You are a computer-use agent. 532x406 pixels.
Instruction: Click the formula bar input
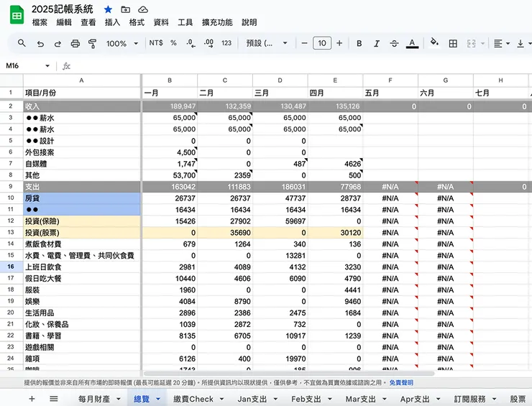pos(302,66)
